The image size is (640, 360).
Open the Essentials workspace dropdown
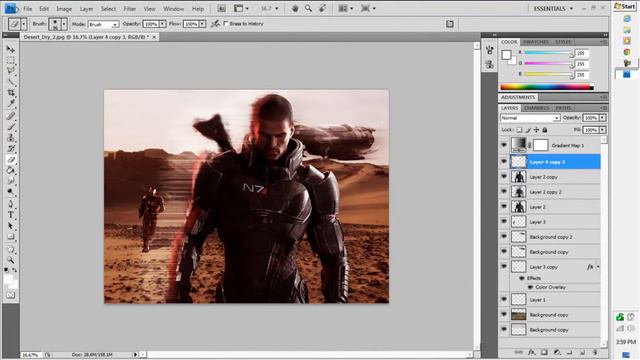(x=553, y=8)
